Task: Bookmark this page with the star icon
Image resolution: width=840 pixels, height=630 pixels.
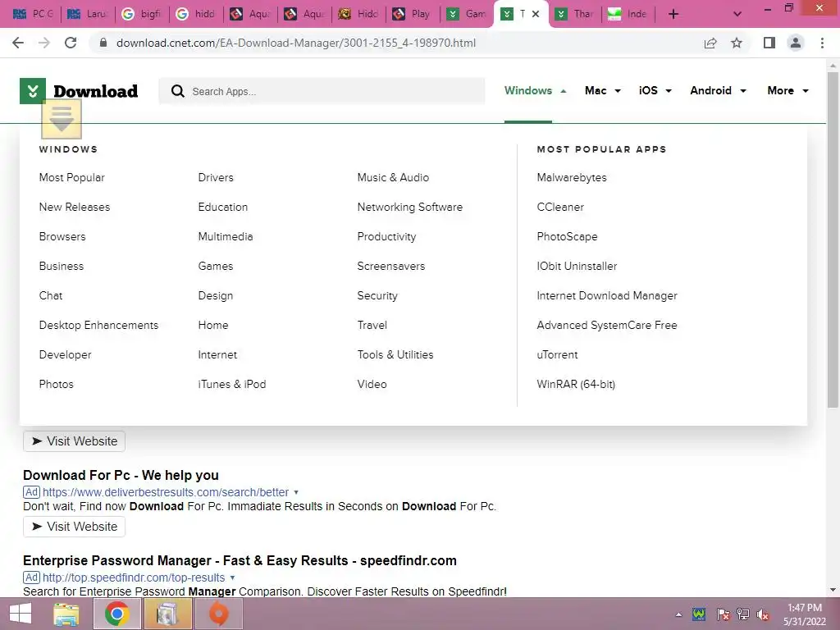Action: tap(737, 43)
